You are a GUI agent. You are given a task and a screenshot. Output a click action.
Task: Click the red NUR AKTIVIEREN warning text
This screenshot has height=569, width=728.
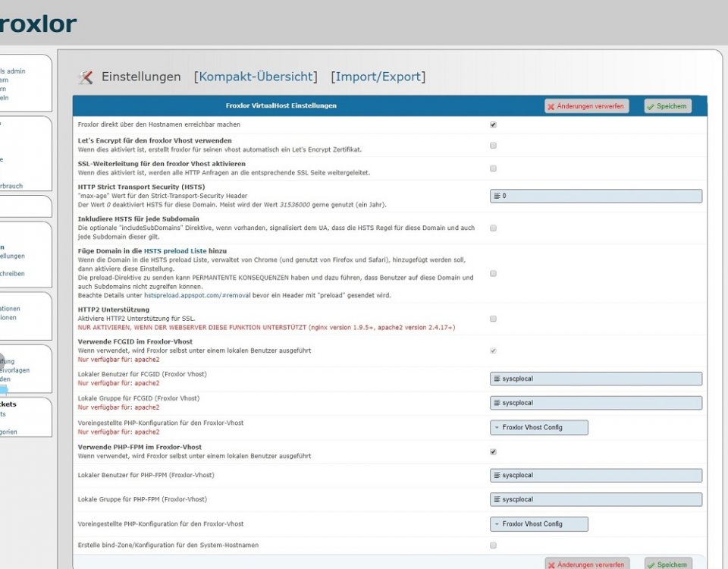pos(266,328)
